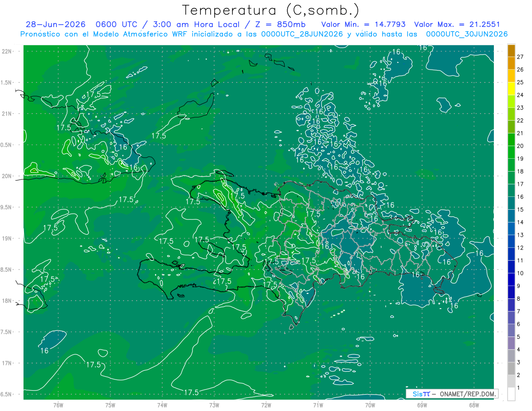532x411 pixels.
Task: Click the "68W" longitude label
Action: [474, 405]
